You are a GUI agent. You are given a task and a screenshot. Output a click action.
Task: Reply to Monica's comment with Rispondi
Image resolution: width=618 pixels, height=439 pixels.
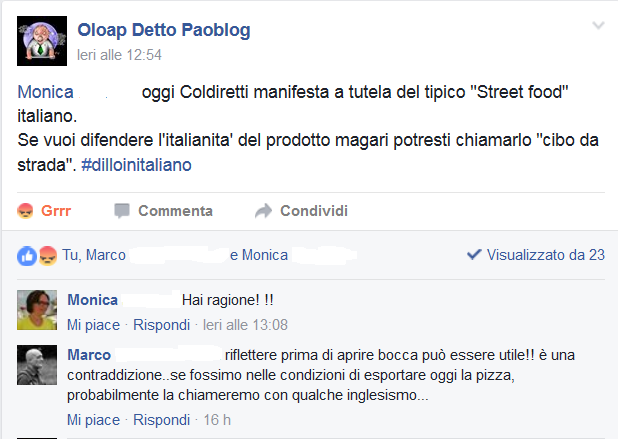(161, 325)
